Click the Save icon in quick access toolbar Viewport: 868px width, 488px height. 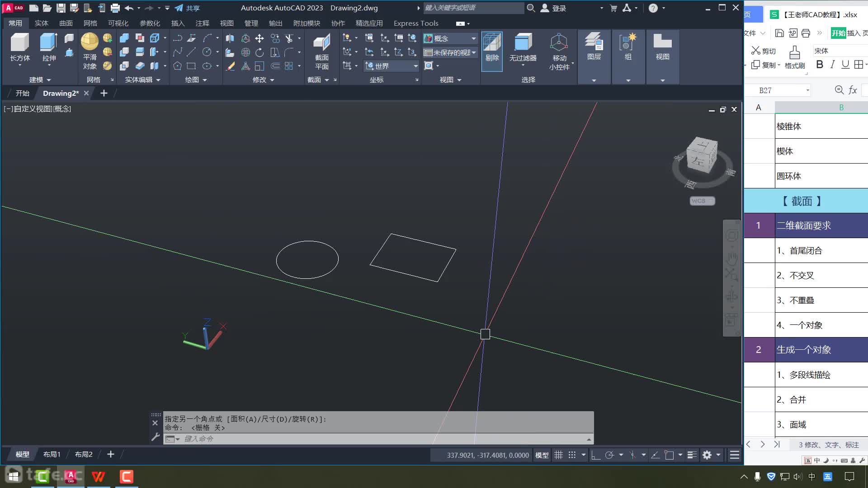coord(61,8)
